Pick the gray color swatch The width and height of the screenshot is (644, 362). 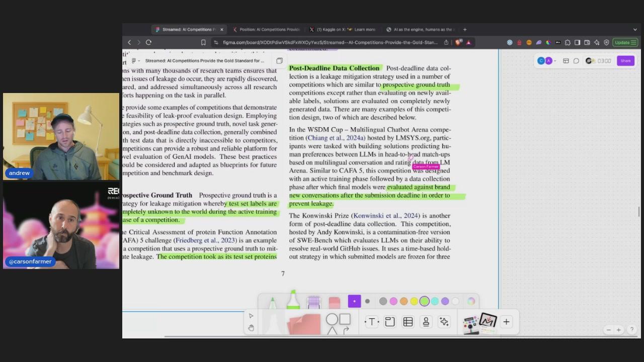(383, 301)
